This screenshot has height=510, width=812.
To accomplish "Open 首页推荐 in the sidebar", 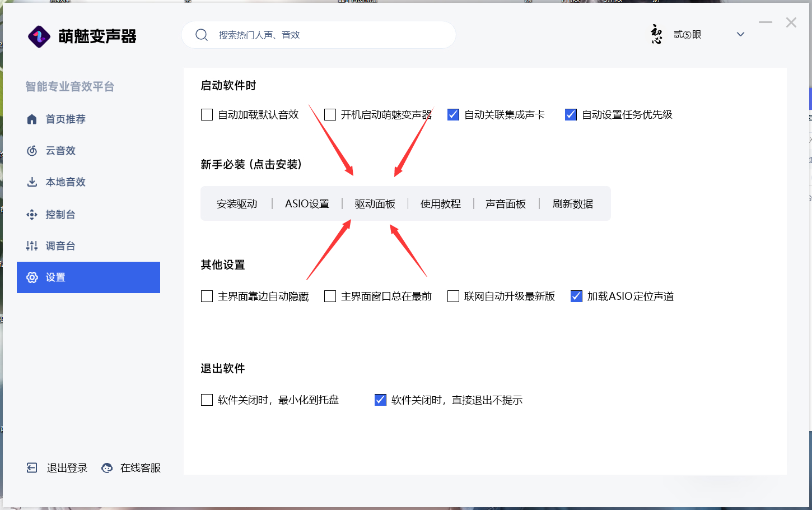I will (88, 119).
